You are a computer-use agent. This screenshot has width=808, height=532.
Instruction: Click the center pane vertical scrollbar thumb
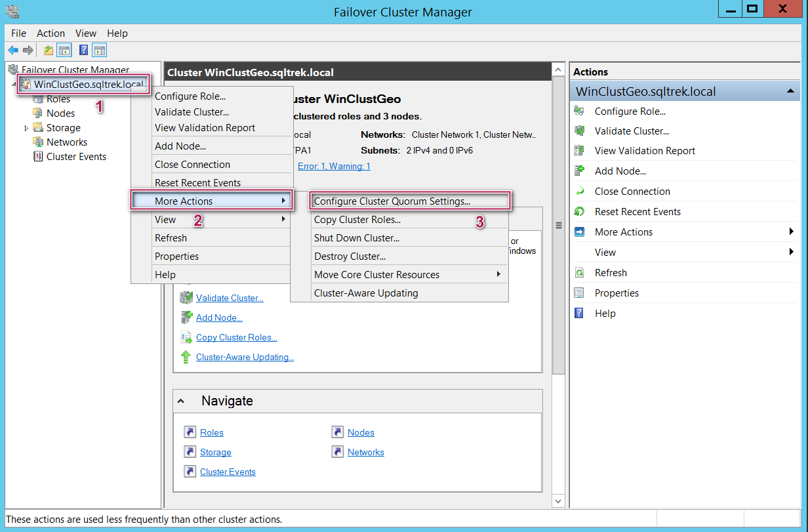(559, 225)
